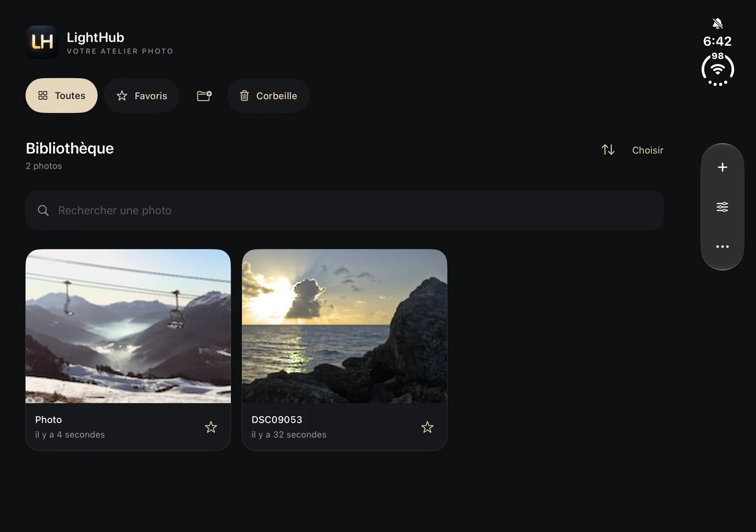Click 'il y a 4 secondes' timestamp
756x532 pixels.
(x=70, y=435)
